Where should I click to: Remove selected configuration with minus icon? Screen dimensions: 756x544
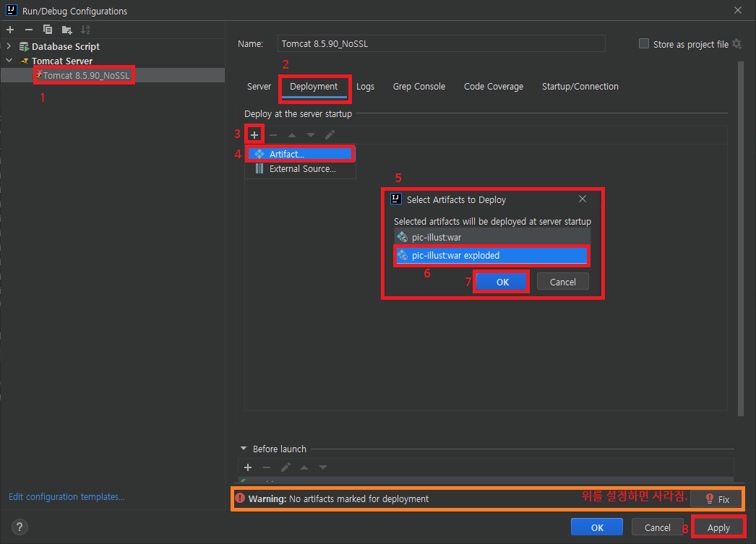tap(29, 30)
